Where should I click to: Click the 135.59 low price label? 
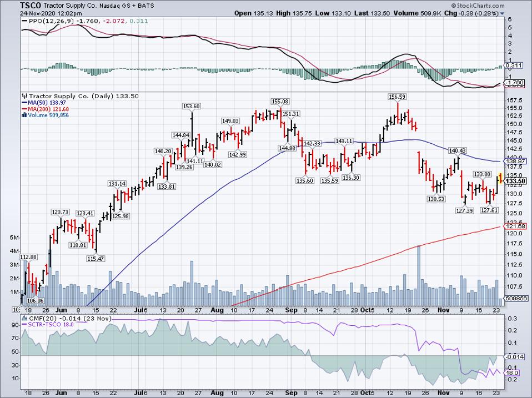point(330,181)
